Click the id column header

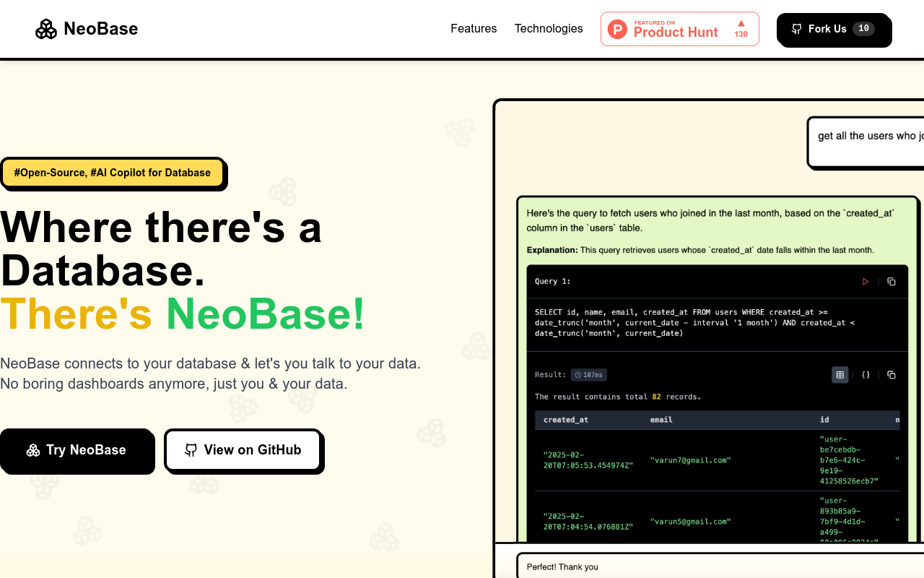point(824,420)
